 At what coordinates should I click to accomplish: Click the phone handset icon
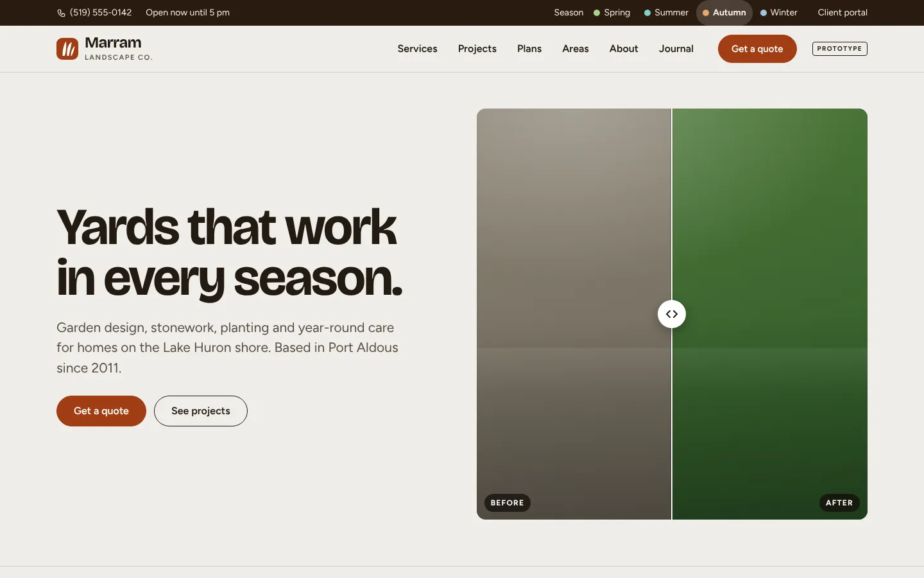click(x=61, y=13)
